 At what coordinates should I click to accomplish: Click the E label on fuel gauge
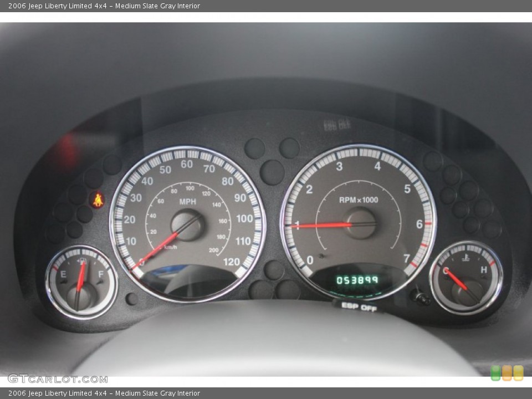63,274
